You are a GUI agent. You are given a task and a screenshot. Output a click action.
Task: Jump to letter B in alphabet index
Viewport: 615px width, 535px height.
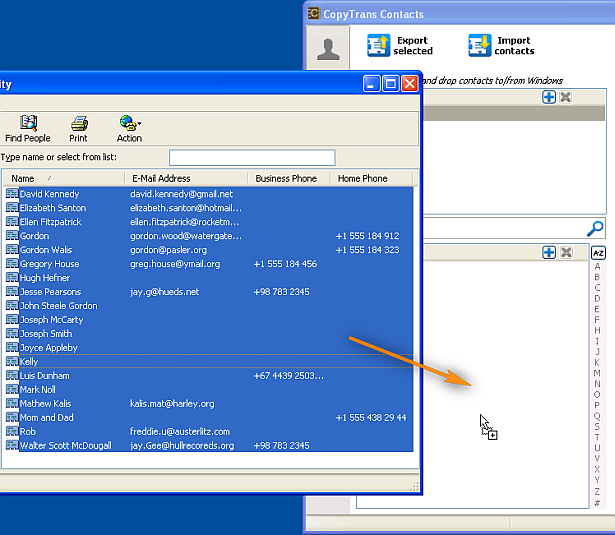597,277
